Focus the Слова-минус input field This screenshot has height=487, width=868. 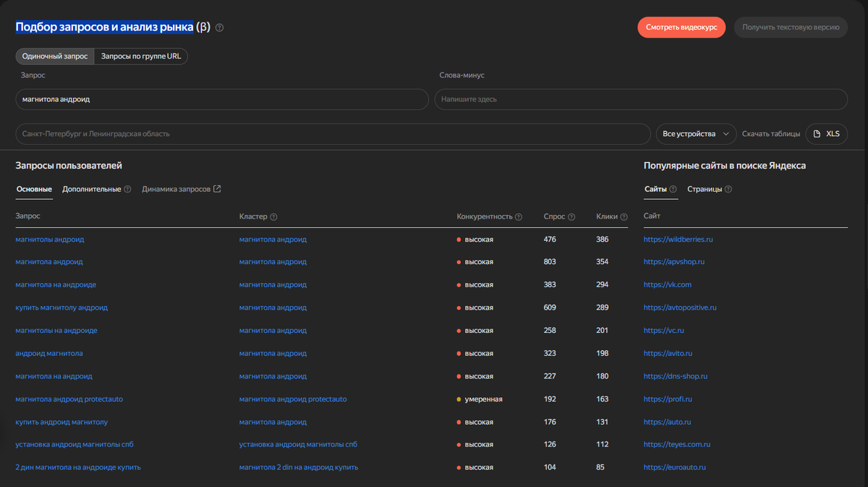point(641,99)
